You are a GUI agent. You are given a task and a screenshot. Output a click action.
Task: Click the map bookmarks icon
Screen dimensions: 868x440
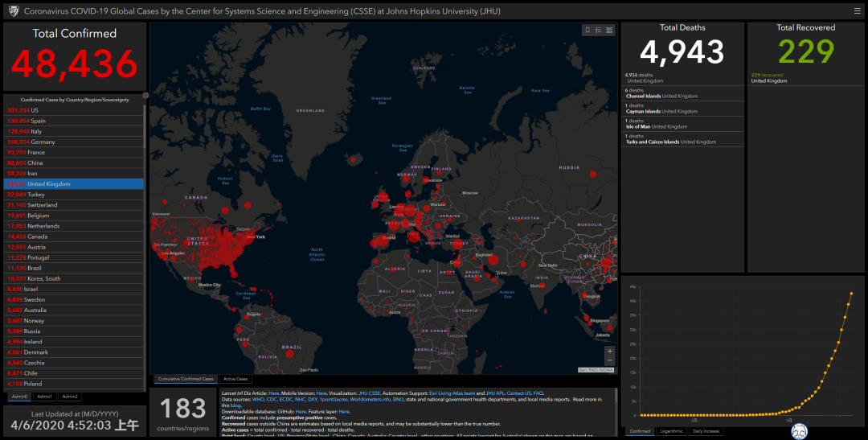[588, 31]
